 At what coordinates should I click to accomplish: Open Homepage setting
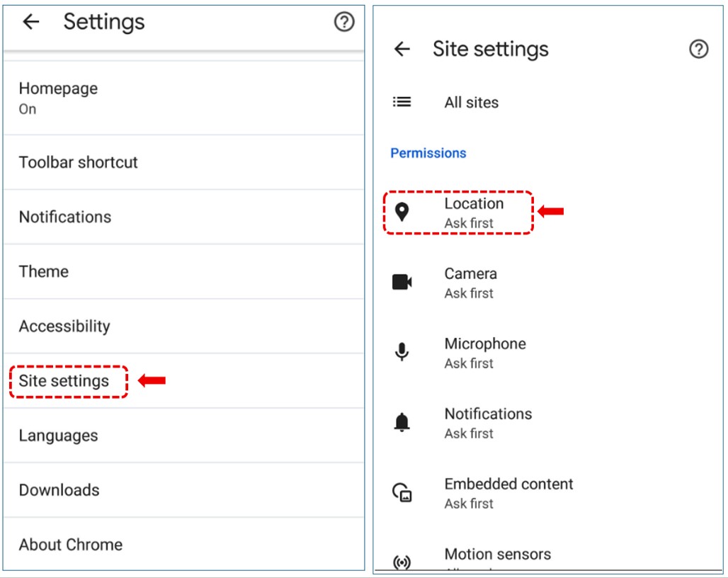(x=58, y=98)
